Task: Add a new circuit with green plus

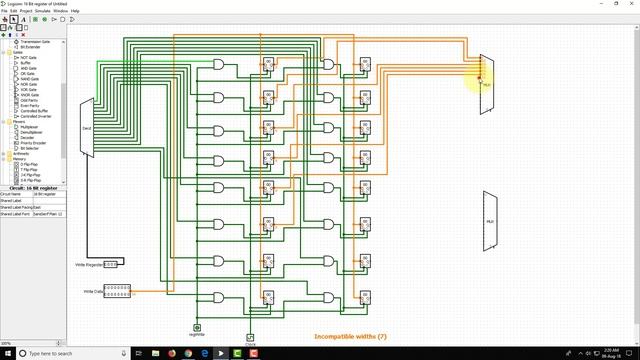Action: [3, 35]
